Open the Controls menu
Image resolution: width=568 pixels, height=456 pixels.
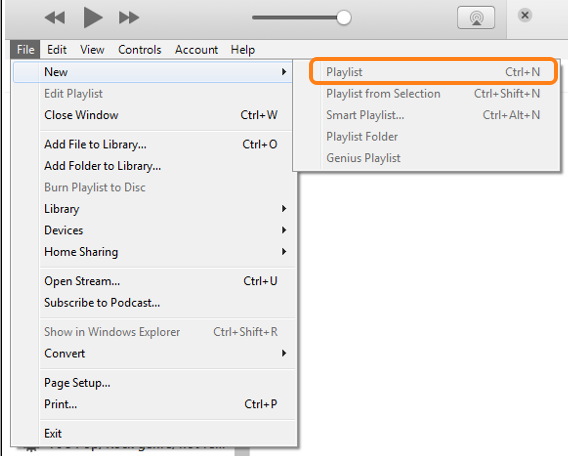coord(139,50)
